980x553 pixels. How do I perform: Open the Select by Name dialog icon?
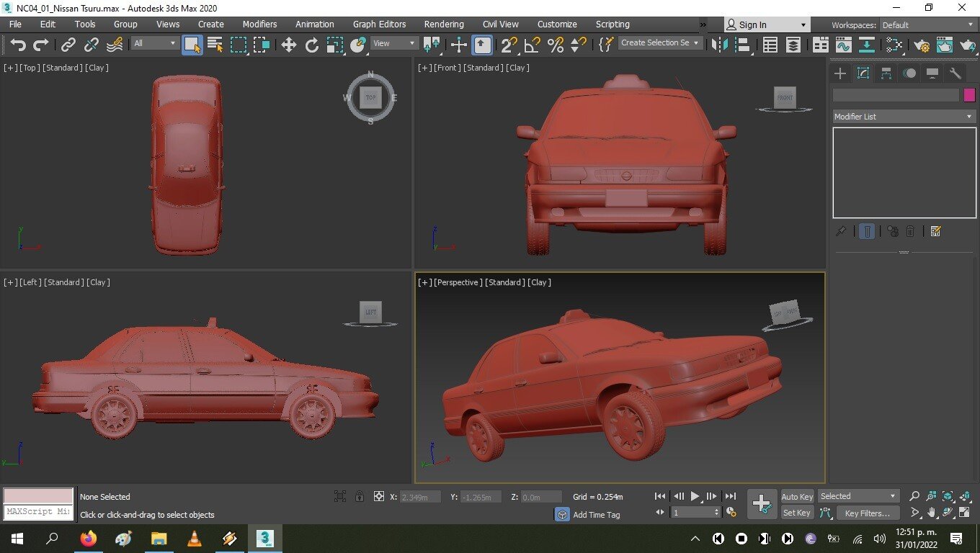click(x=215, y=45)
